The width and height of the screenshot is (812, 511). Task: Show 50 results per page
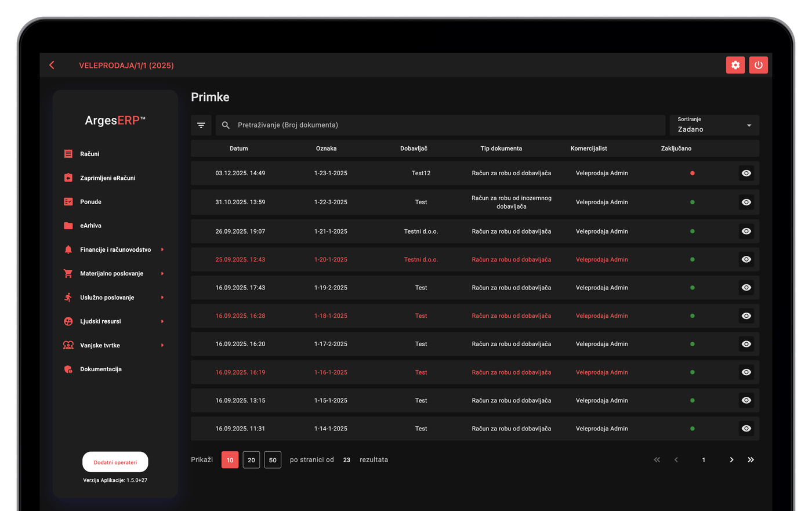[x=273, y=460]
